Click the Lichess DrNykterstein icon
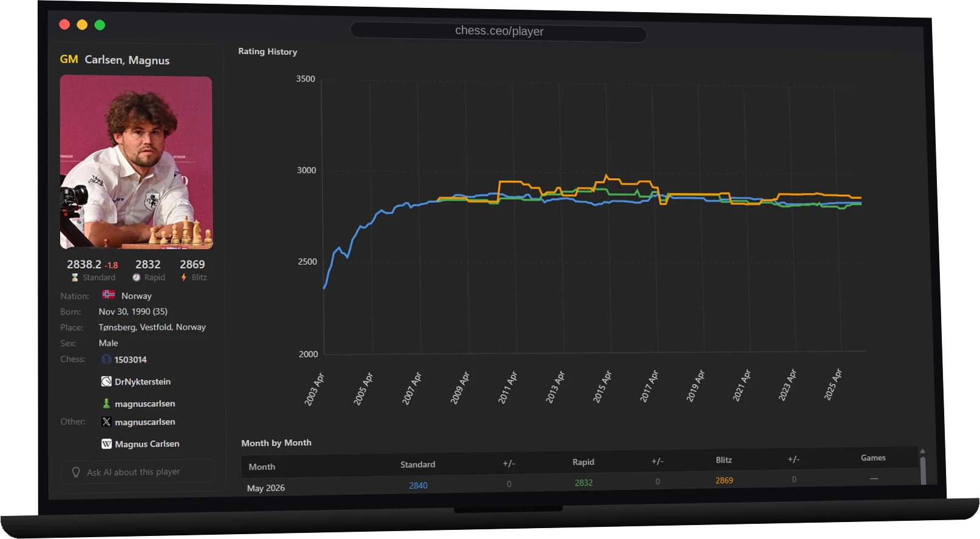The width and height of the screenshot is (980, 539). click(106, 381)
